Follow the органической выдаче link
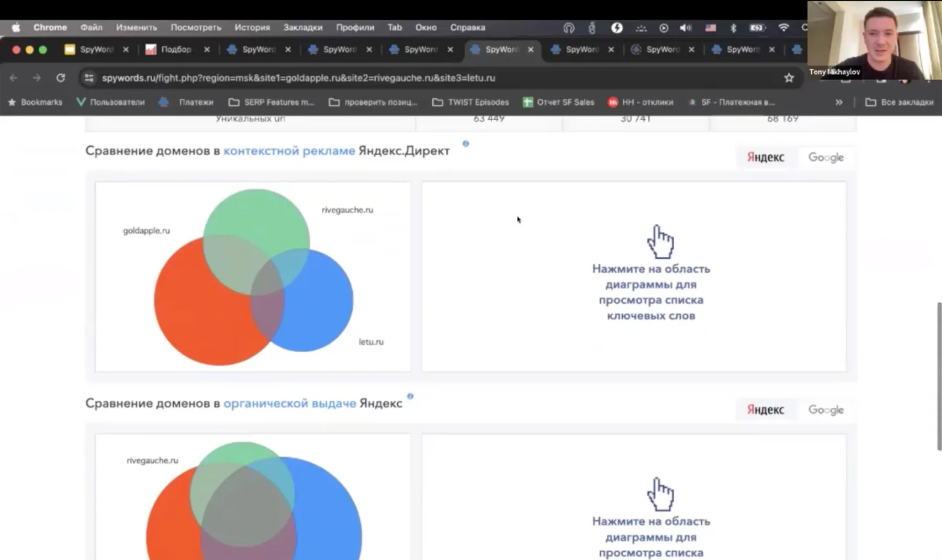 point(290,404)
